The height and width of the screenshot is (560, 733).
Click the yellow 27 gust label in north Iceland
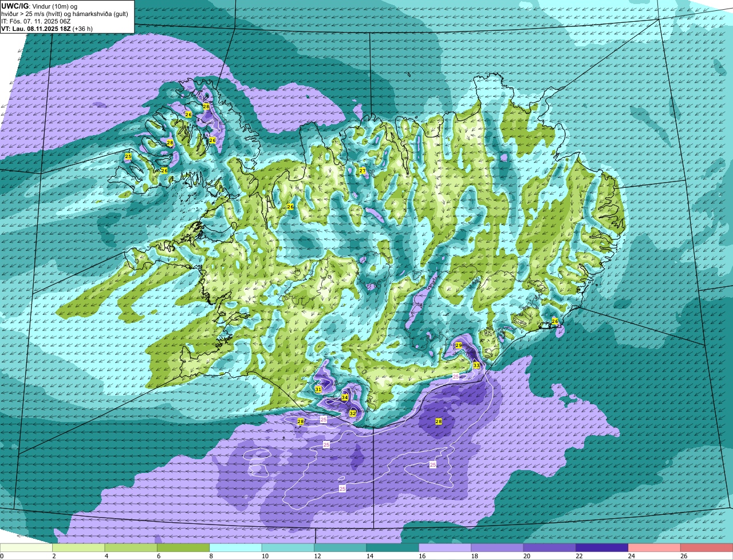point(362,171)
